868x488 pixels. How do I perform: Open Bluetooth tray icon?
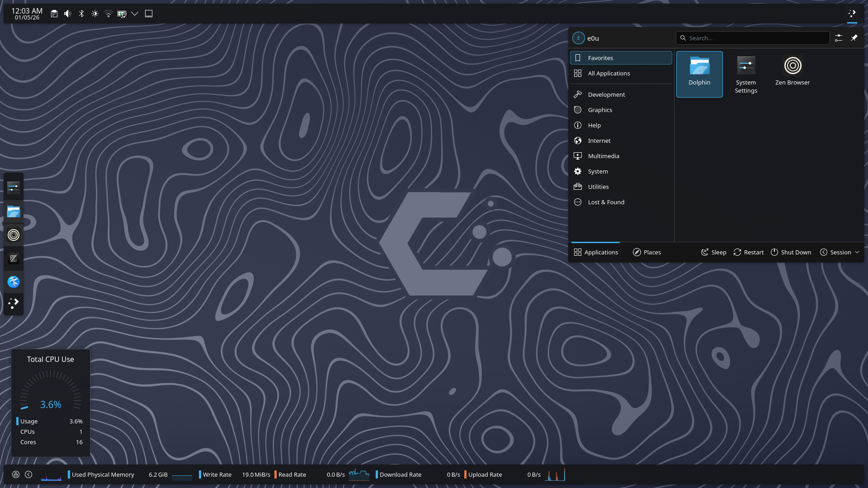pyautogui.click(x=81, y=14)
